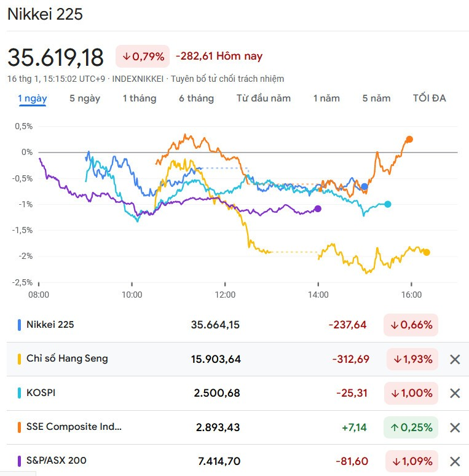This screenshot has height=476, width=469.
Task: Click the cyan KOSPI endpoint dot
Action: tap(387, 204)
